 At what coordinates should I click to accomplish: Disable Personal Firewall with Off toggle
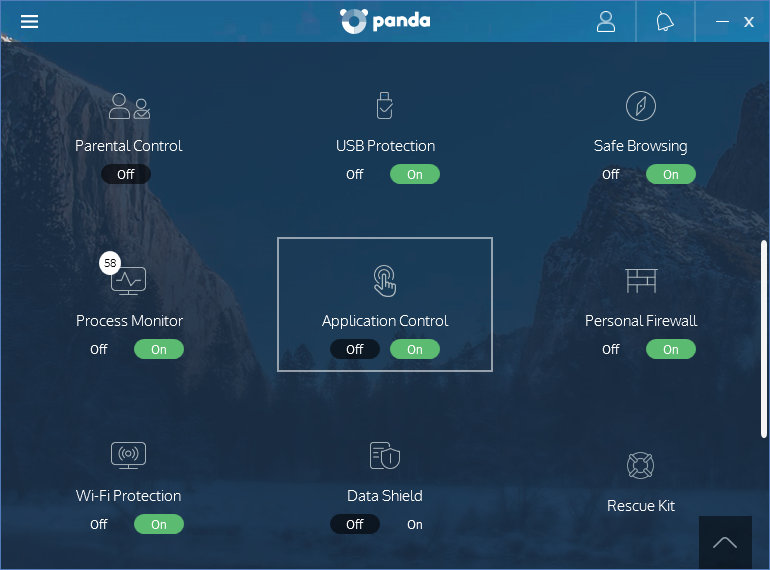tap(610, 349)
